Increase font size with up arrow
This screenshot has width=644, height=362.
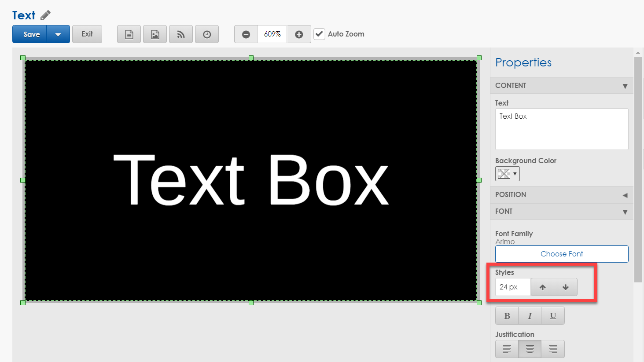tap(542, 287)
